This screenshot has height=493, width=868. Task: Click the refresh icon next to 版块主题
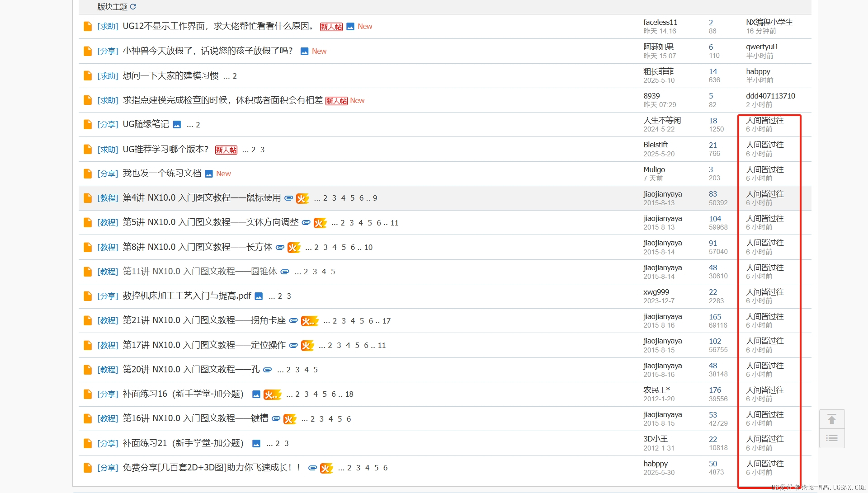click(133, 7)
